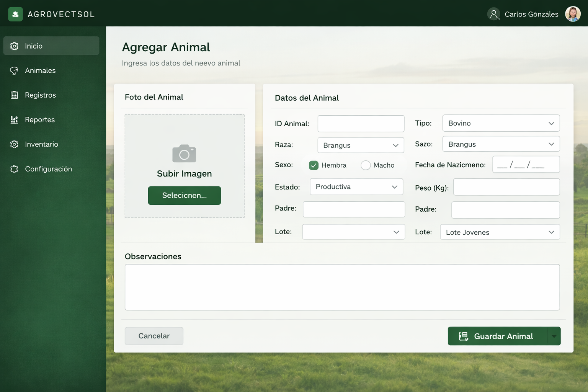Screen dimensions: 588x392
Task: Expand the Guardar Animal split-button arrow
Action: pyautogui.click(x=554, y=336)
